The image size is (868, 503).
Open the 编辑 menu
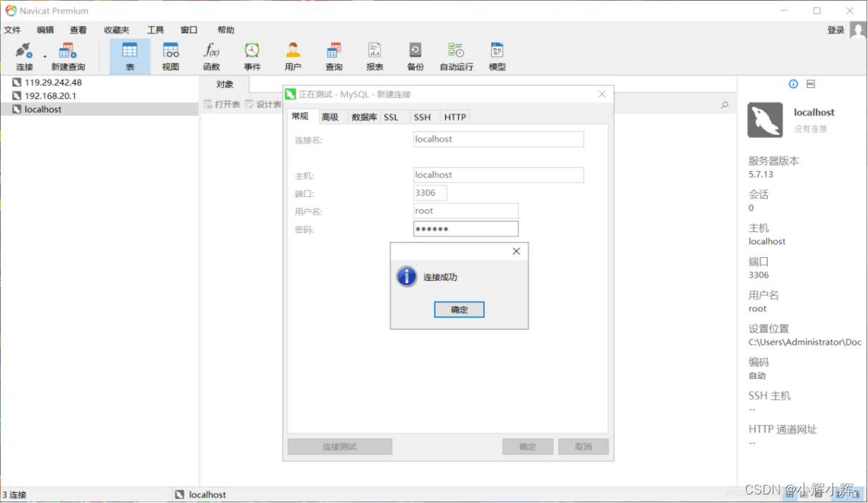[45, 30]
